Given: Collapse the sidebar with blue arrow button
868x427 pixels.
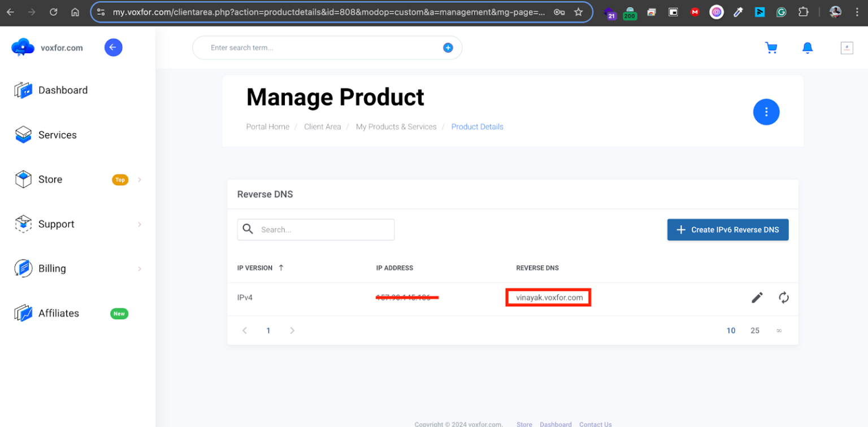Looking at the screenshot, I should tap(113, 47).
